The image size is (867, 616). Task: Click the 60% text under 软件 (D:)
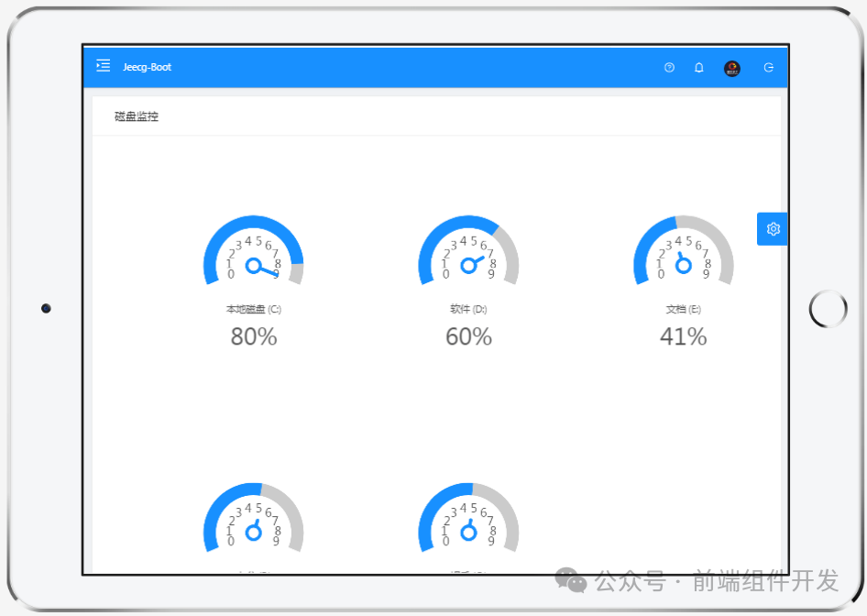pos(468,337)
